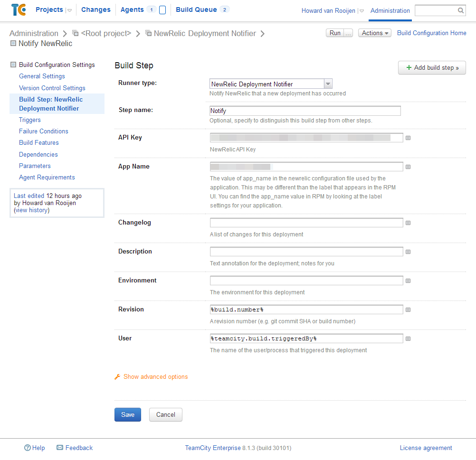This screenshot has width=476, height=460.
Task: Click into the Description field
Action: pos(306,252)
